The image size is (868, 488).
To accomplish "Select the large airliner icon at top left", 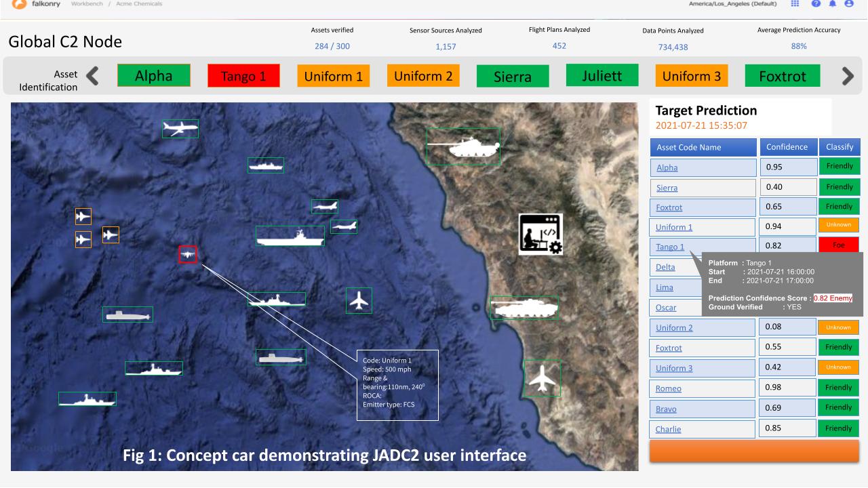I will (180, 129).
